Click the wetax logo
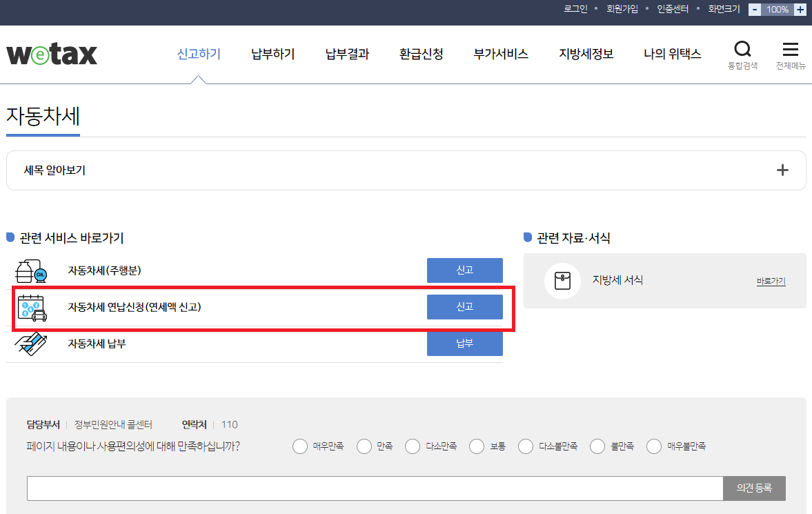The image size is (812, 514). click(x=51, y=54)
